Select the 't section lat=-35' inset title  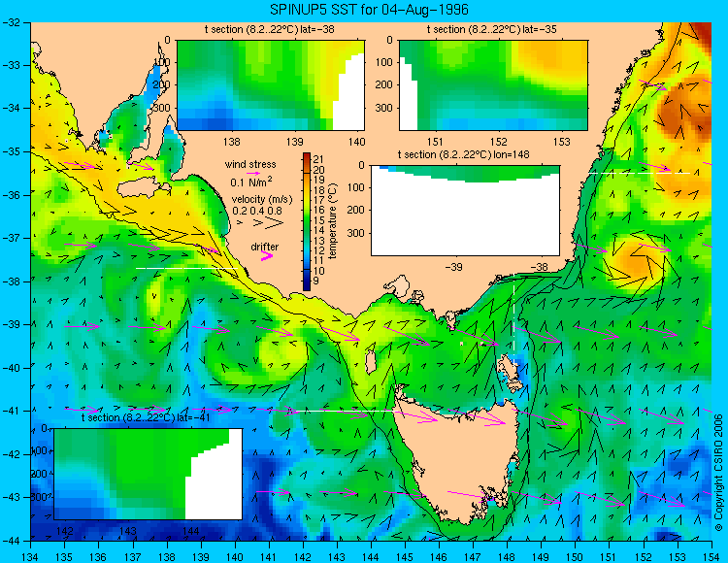492,30
